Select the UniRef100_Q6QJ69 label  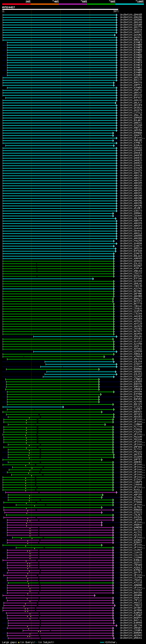(131, 22)
